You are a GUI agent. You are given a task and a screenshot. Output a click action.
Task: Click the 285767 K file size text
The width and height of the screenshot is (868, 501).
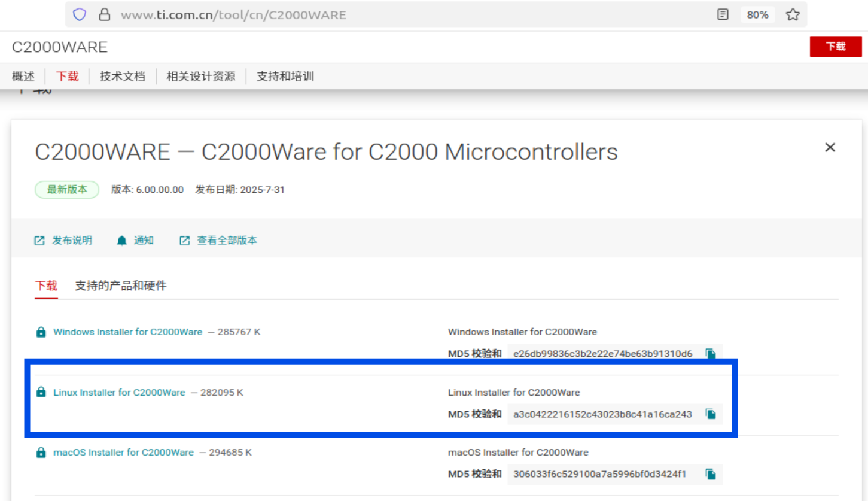click(238, 332)
